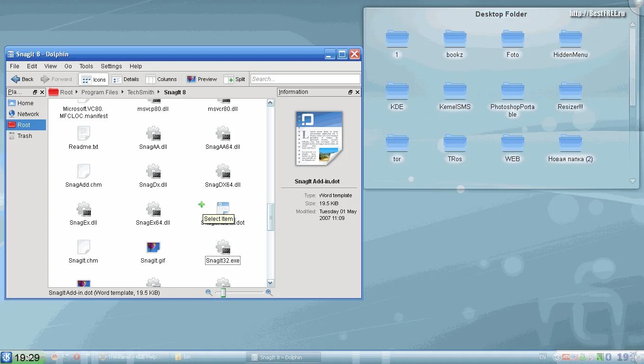Image resolution: width=644 pixels, height=364 pixels.
Task: Select the SnagAA.dll file icon
Action: point(153,134)
